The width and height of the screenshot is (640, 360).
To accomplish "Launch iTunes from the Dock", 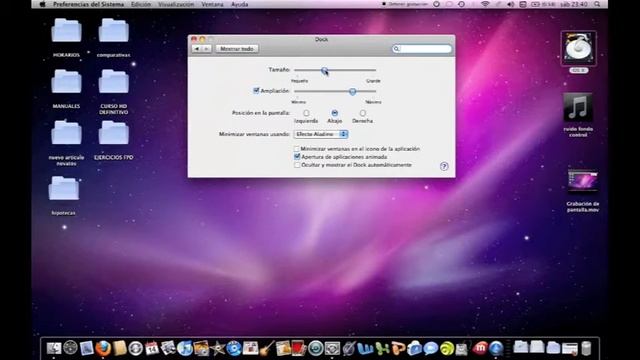I will click(x=184, y=348).
